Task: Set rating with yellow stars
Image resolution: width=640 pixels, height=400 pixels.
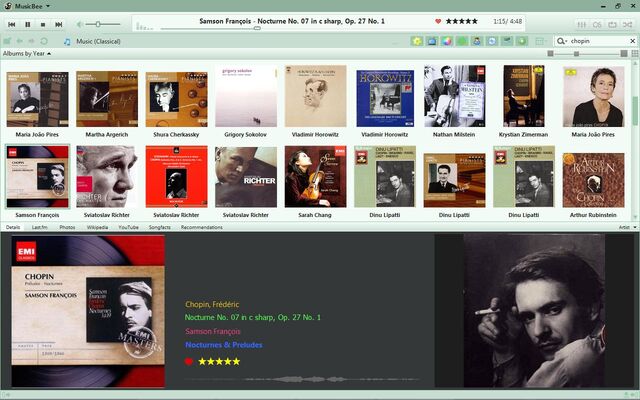Action: click(x=219, y=361)
